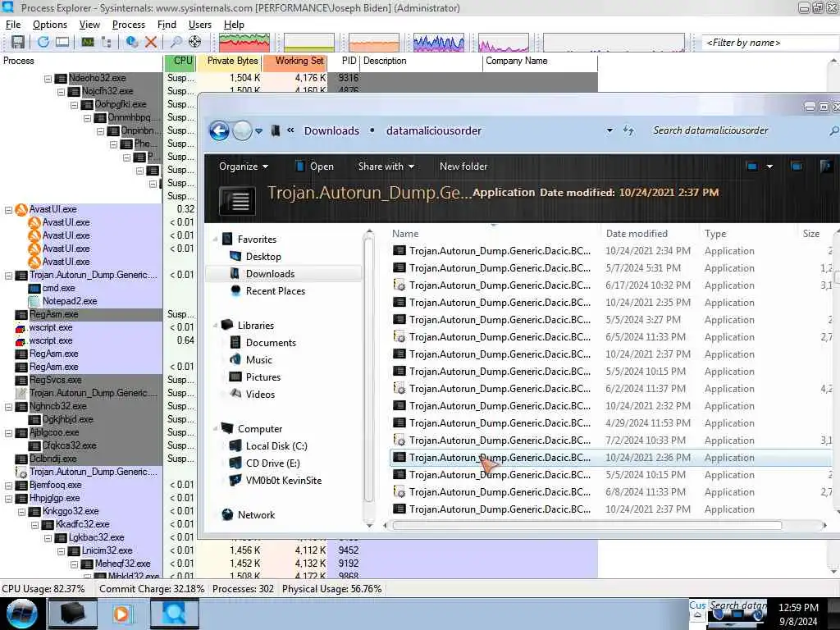Open the commit history mini graph
Screen dimensions: 840x630
(309, 43)
